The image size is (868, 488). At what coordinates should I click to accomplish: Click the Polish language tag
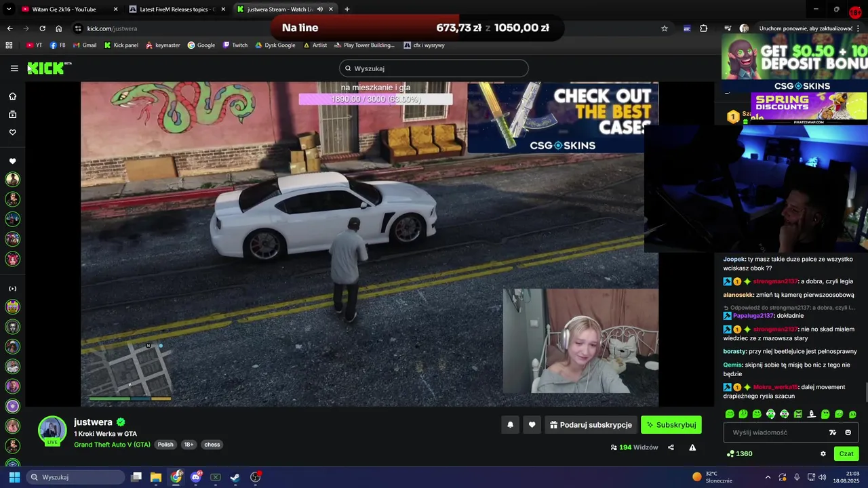(166, 445)
